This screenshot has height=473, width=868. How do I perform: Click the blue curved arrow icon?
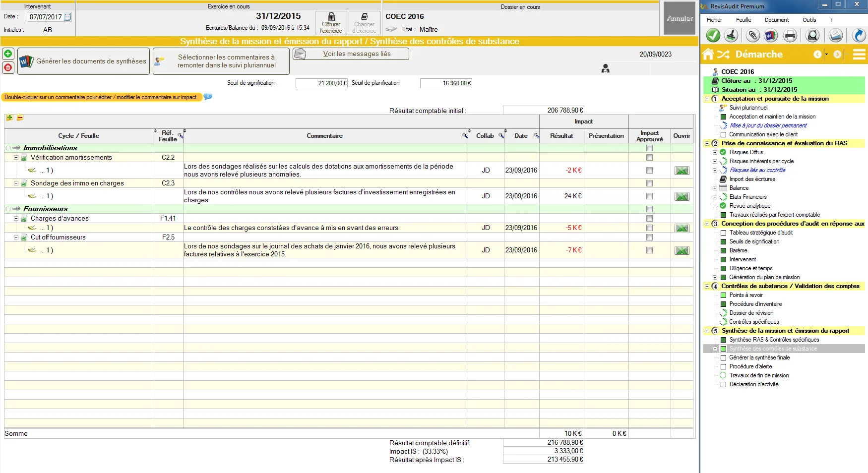(859, 35)
